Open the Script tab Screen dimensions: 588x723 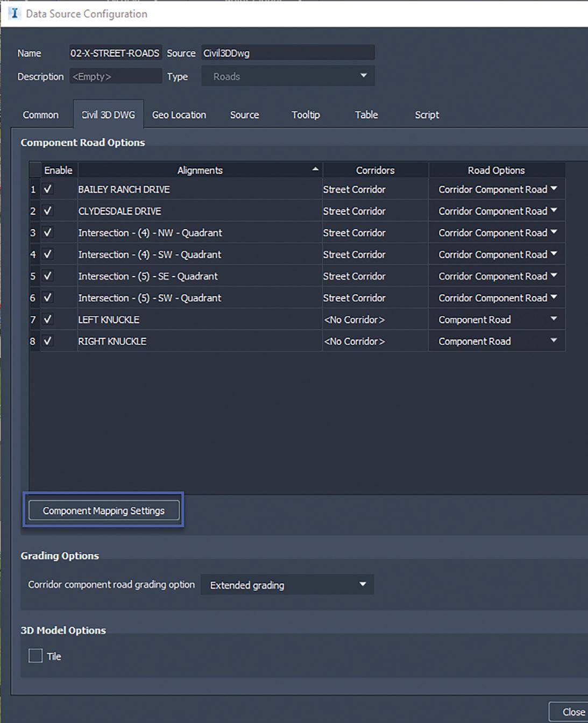427,115
